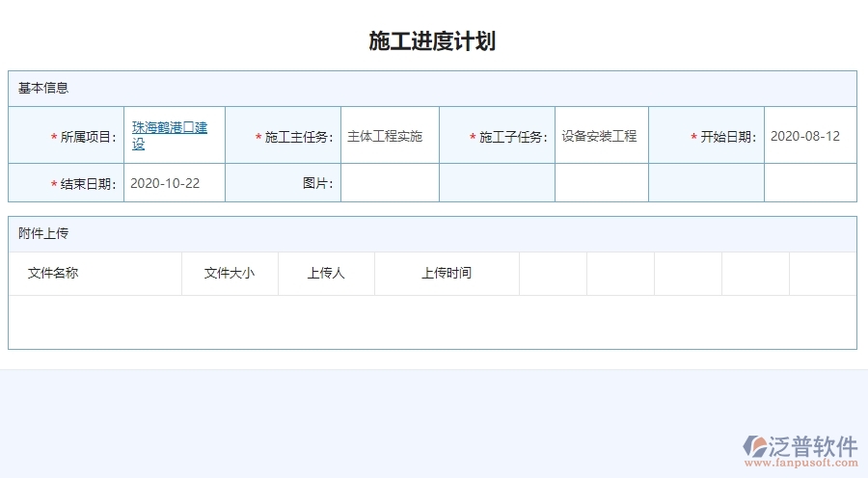
Task: Click the empty 图片 field cell
Action: tap(390, 183)
